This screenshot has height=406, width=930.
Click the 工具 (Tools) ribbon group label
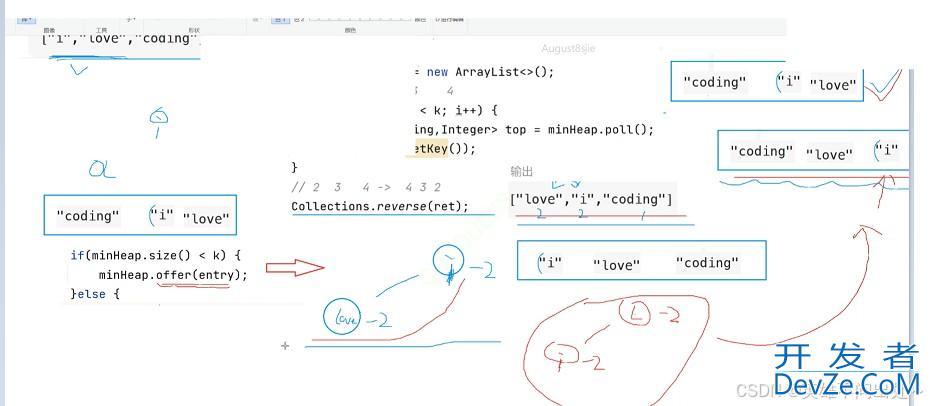coord(101,31)
